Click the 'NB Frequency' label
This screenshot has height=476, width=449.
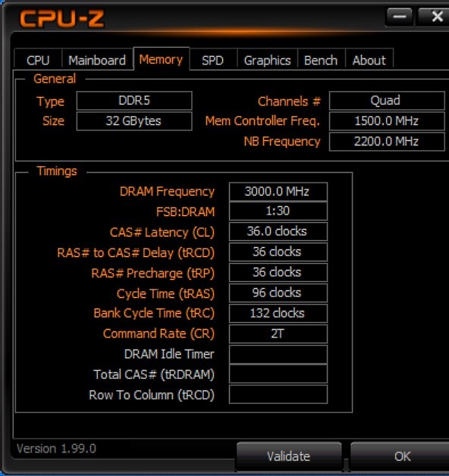(282, 142)
